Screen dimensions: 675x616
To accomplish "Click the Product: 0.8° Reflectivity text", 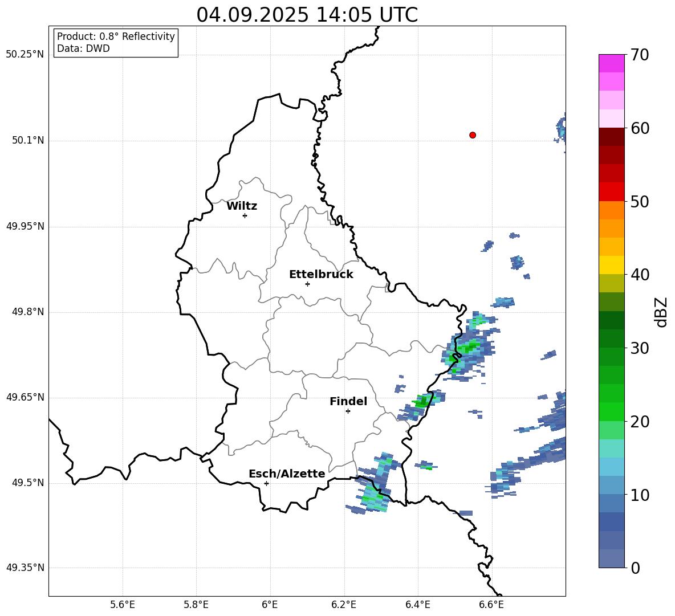I will click(x=116, y=36).
